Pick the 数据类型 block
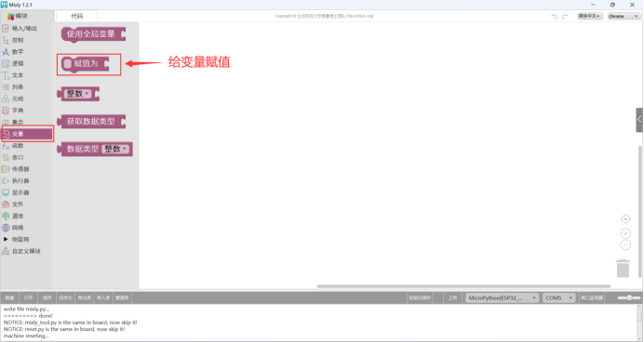 point(95,150)
